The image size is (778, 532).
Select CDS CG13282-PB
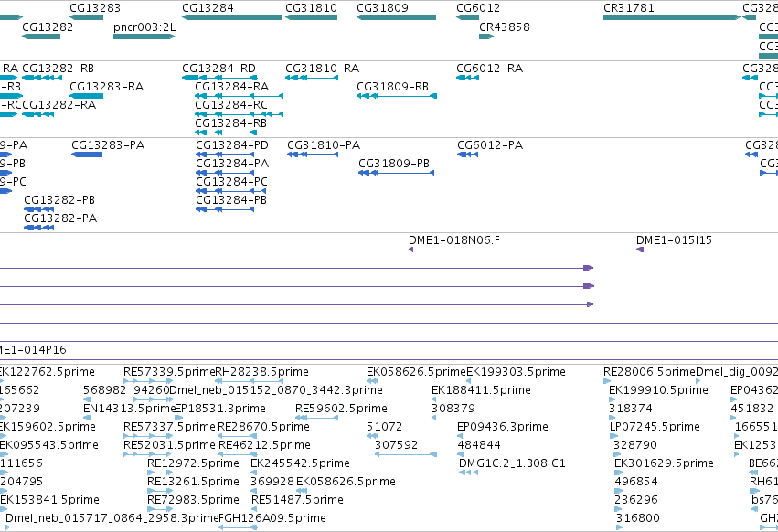(59, 200)
